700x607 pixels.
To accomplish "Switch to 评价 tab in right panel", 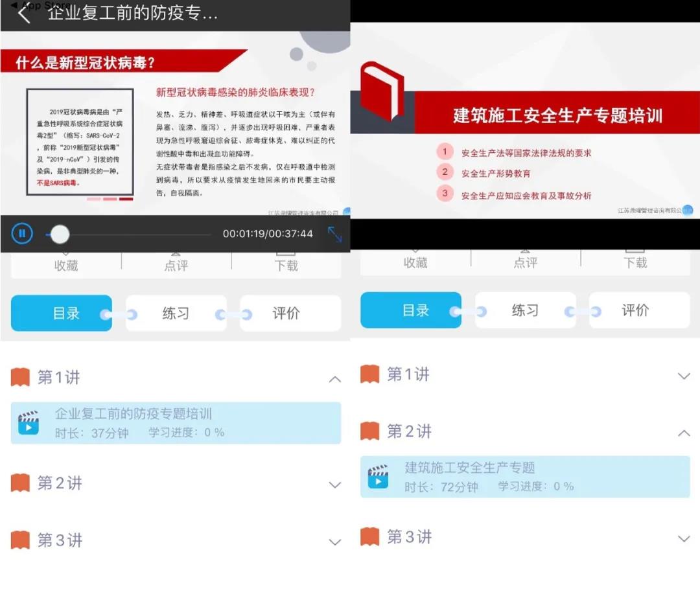I will [635, 310].
